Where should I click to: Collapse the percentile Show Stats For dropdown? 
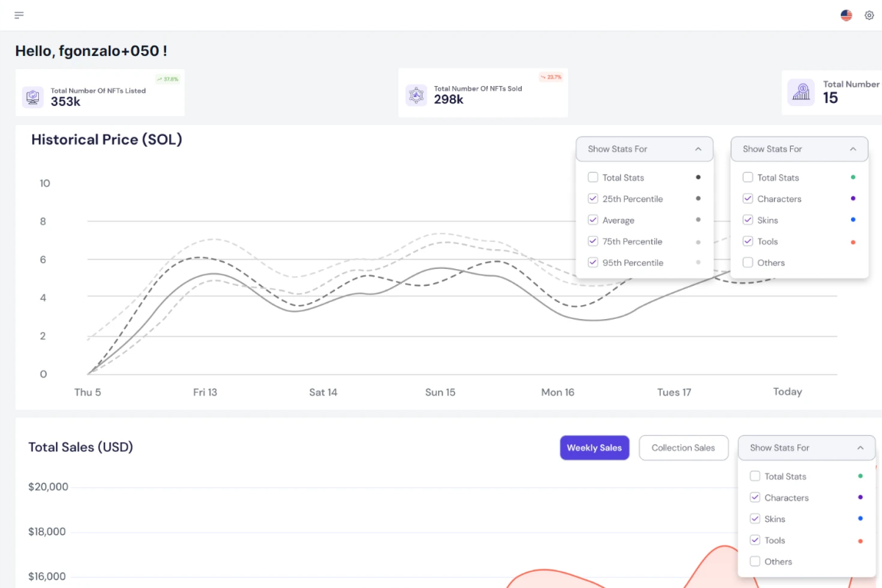click(x=645, y=148)
